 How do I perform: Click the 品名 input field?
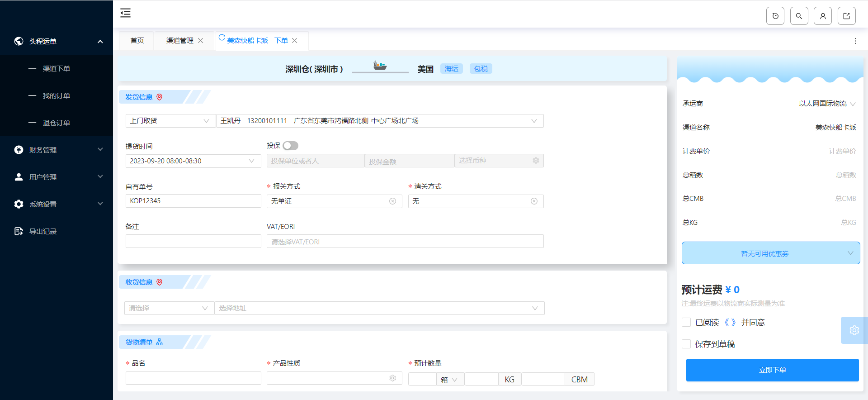[x=193, y=378]
